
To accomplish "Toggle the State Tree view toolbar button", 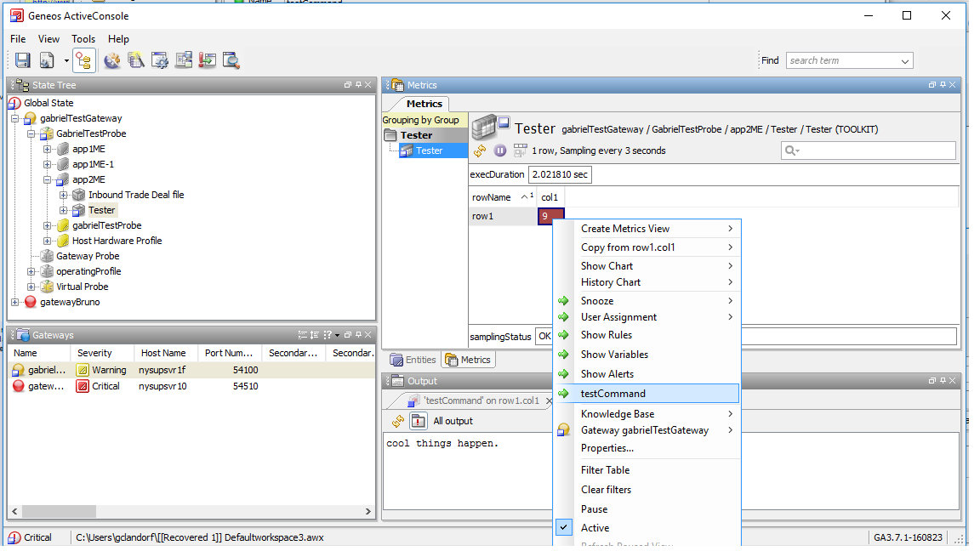I will pyautogui.click(x=83, y=60).
